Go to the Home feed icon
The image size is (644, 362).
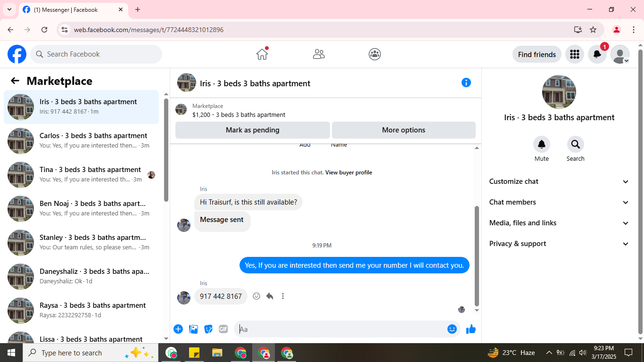pyautogui.click(x=262, y=54)
